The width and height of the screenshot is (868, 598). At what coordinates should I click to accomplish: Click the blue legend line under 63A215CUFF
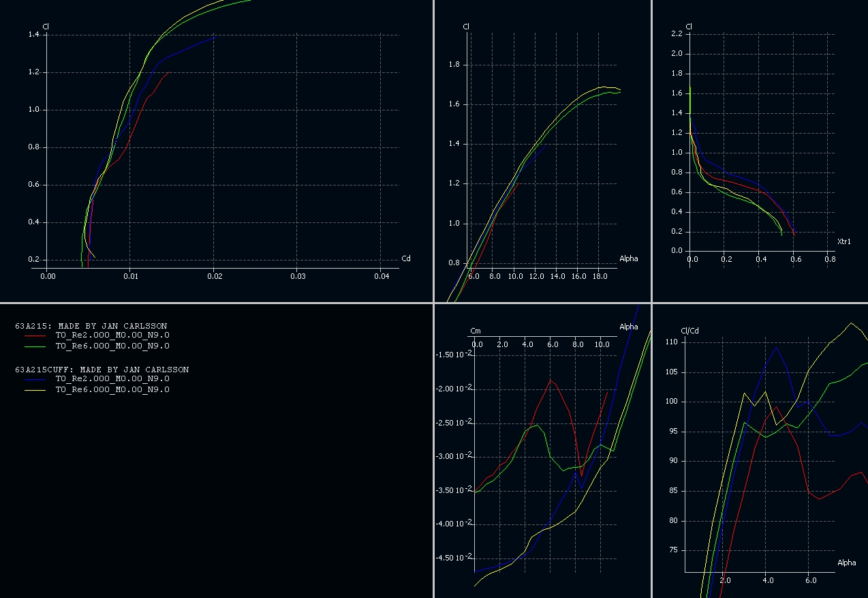(x=35, y=379)
